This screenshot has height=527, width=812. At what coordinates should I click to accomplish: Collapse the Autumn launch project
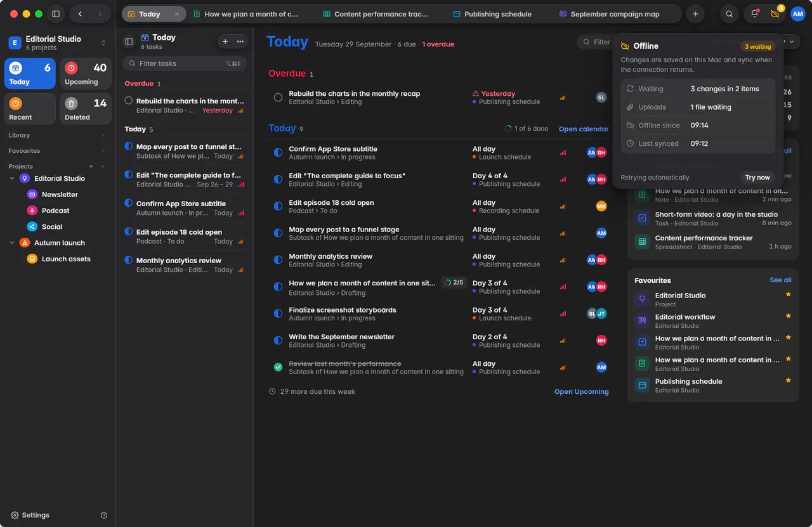pyautogui.click(x=12, y=243)
